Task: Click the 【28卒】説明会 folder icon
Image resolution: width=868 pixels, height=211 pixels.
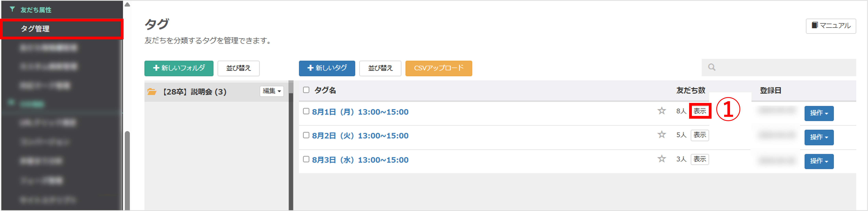Action: click(152, 92)
